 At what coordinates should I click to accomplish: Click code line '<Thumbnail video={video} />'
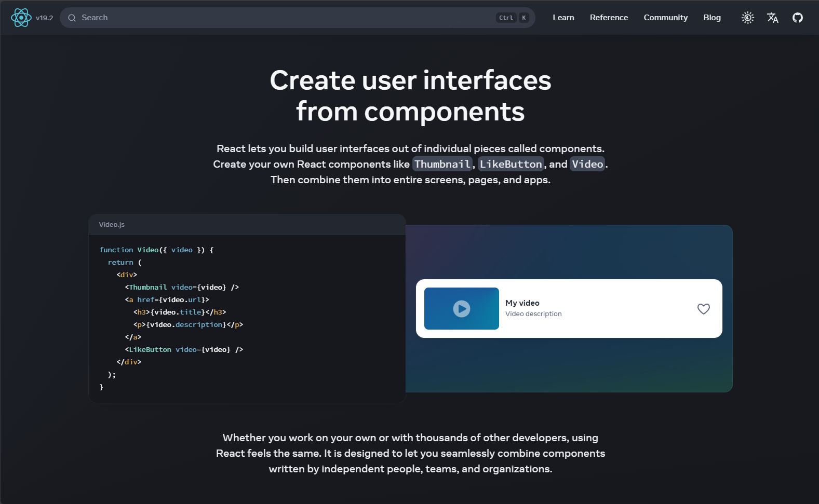pos(182,288)
